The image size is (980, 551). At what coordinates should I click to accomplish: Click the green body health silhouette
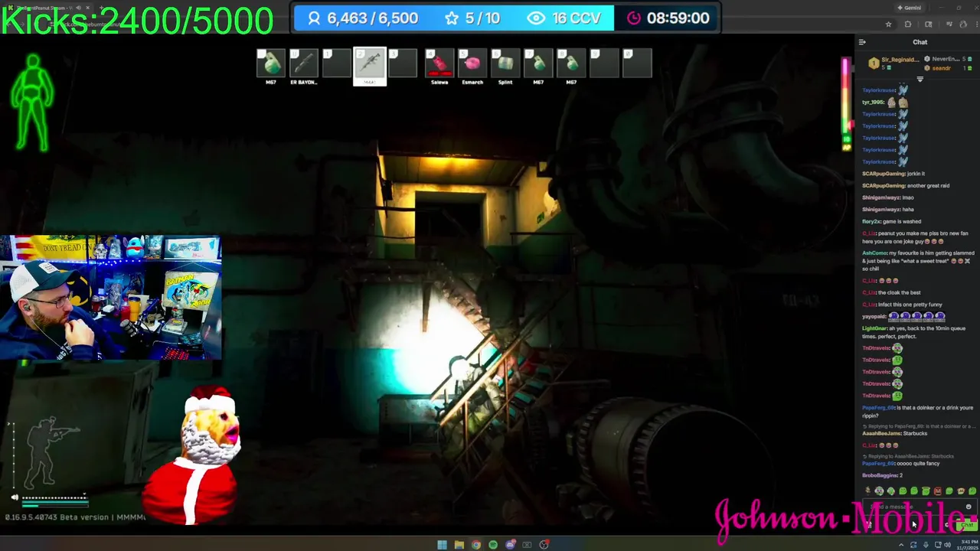pyautogui.click(x=32, y=102)
